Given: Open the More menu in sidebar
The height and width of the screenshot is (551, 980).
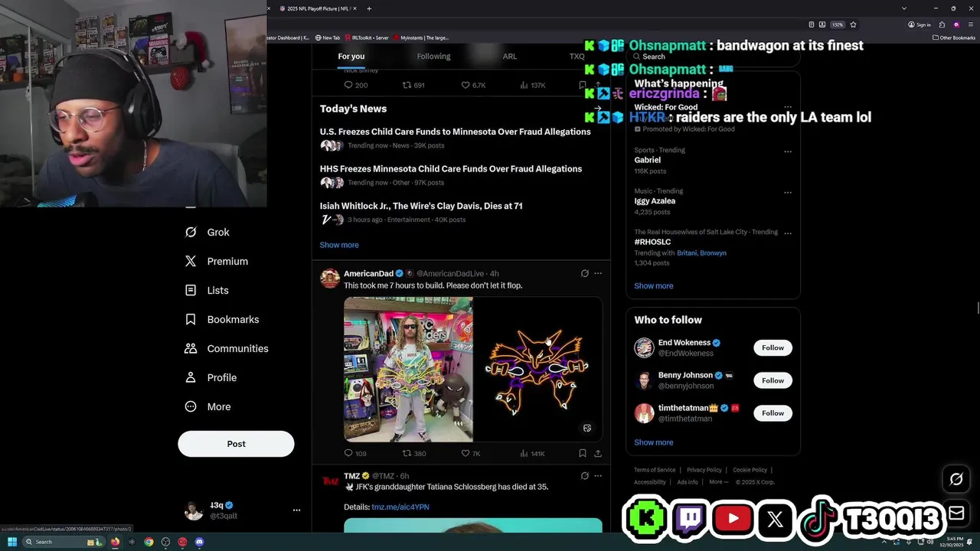Looking at the screenshot, I should click(x=207, y=406).
